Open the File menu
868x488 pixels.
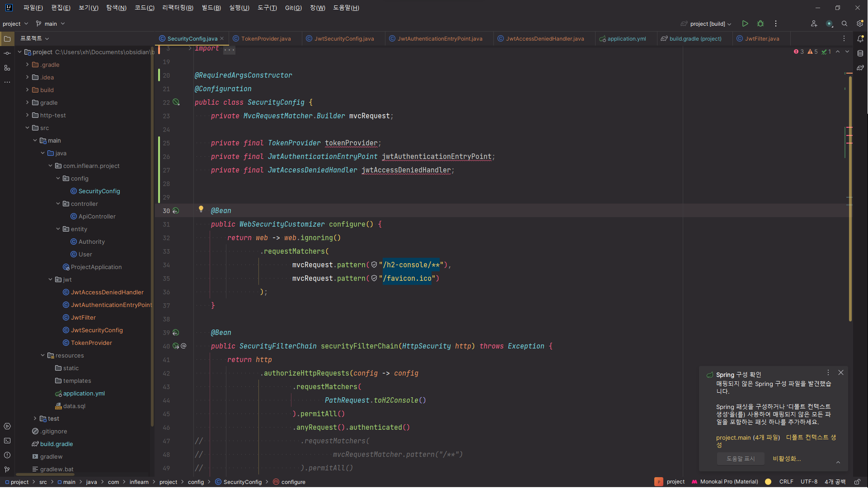[33, 8]
